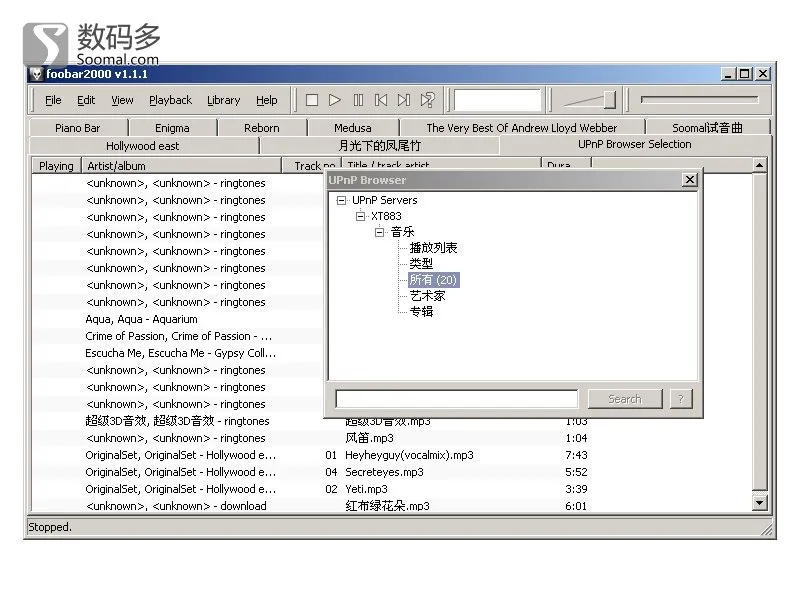Image resolution: width=800 pixels, height=600 pixels.
Task: Click the seek bar
Action: 699,99
